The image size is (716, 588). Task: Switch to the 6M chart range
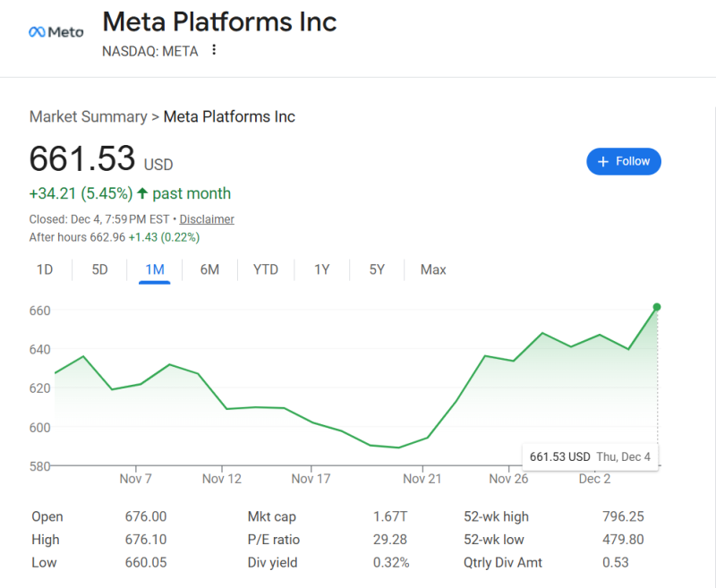click(209, 269)
